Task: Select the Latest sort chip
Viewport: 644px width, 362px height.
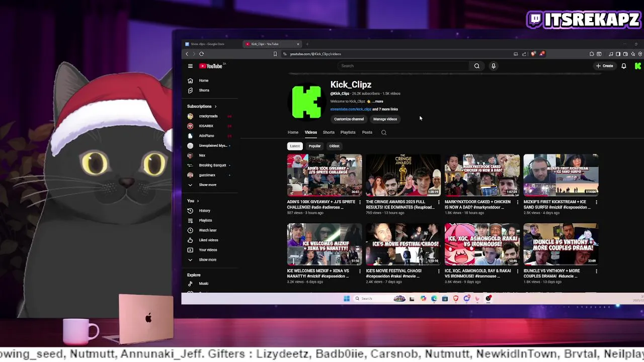Action: [x=295, y=146]
